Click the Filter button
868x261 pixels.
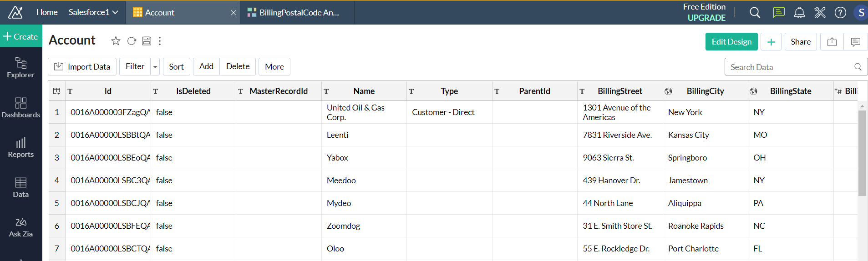(x=135, y=67)
